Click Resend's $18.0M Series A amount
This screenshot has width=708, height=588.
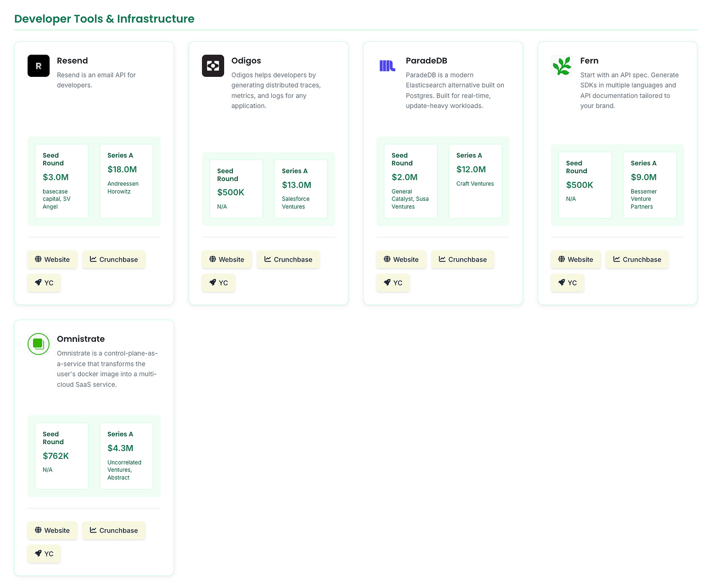point(122,169)
